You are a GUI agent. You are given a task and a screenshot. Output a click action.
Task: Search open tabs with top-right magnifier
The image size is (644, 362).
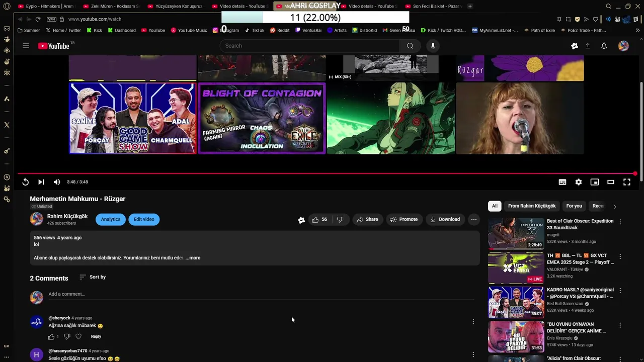click(x=608, y=6)
